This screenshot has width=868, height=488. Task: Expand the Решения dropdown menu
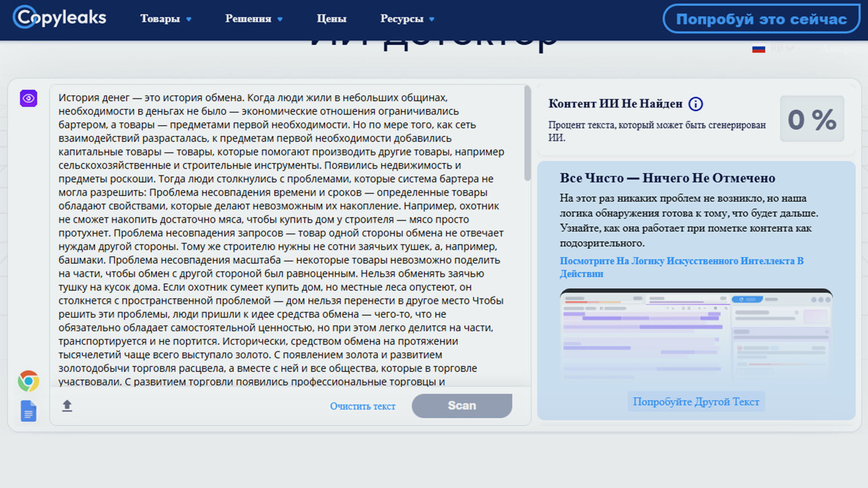tap(254, 19)
